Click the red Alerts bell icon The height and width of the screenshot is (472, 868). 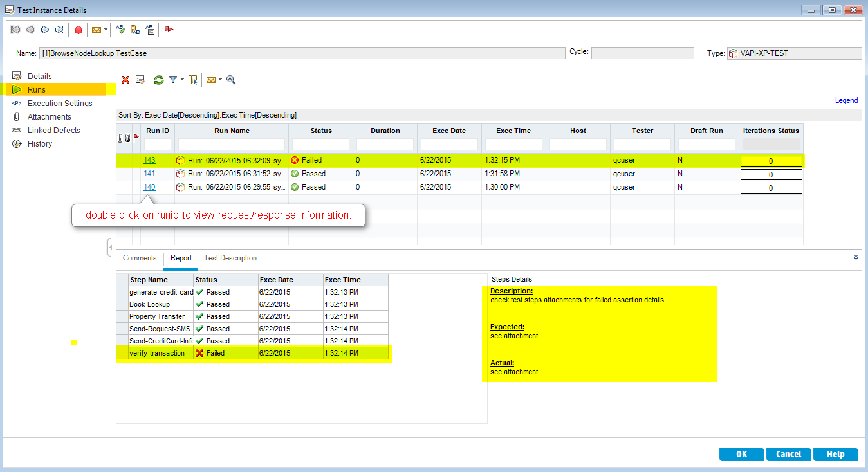click(78, 30)
